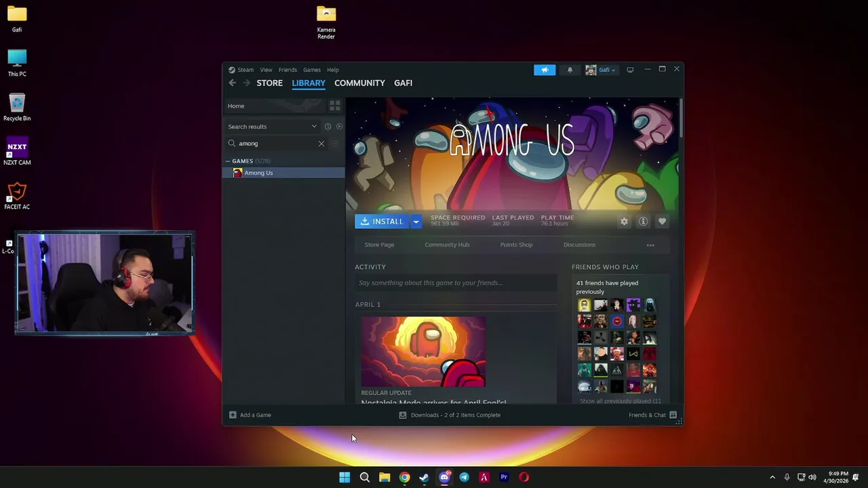Open Windows Start menu

[344, 477]
